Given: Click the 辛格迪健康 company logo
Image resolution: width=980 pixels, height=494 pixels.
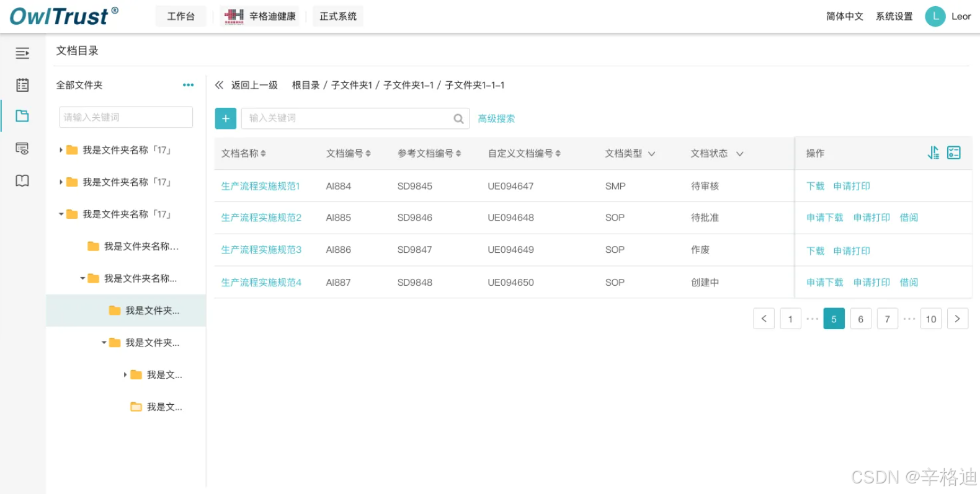Looking at the screenshot, I should click(x=234, y=16).
